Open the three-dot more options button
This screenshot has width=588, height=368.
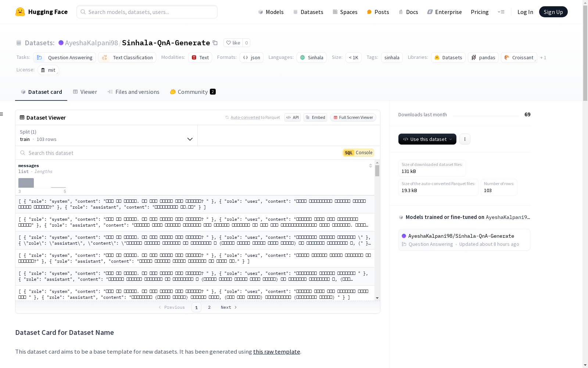point(465,139)
